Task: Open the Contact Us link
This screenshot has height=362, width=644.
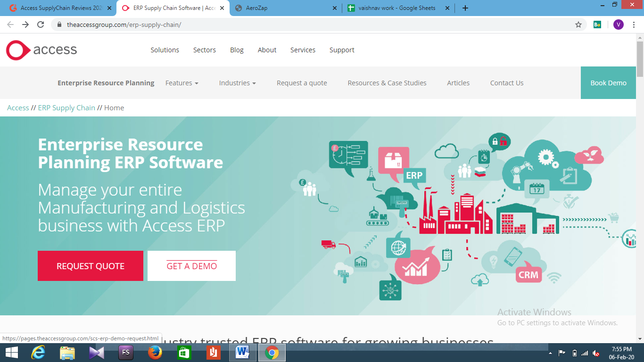Action: coord(507,83)
